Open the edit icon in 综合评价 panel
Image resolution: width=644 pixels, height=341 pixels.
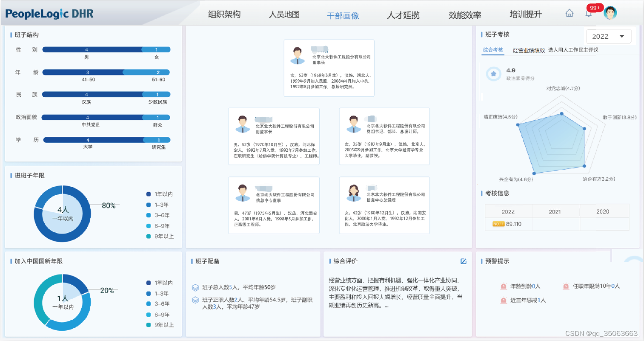pos(464,262)
